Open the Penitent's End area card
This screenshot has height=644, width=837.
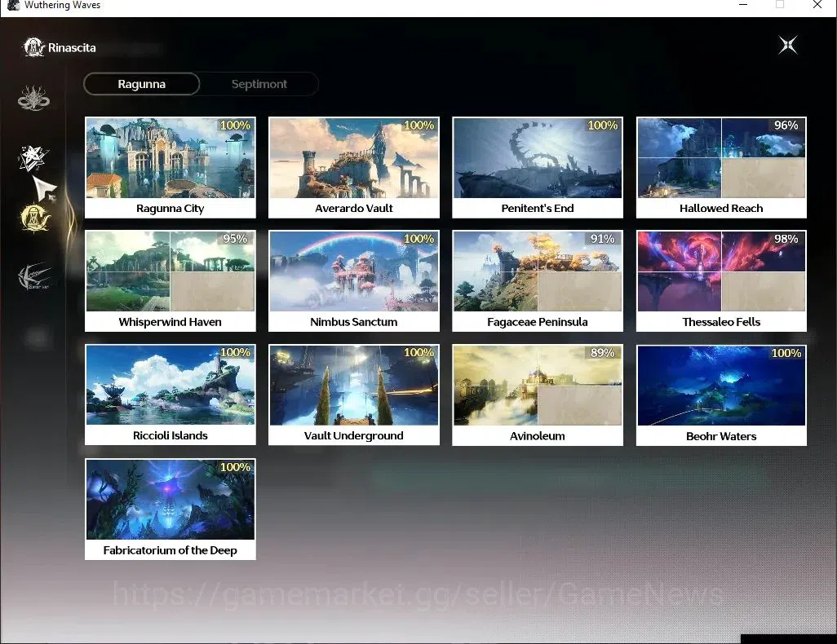coord(538,168)
